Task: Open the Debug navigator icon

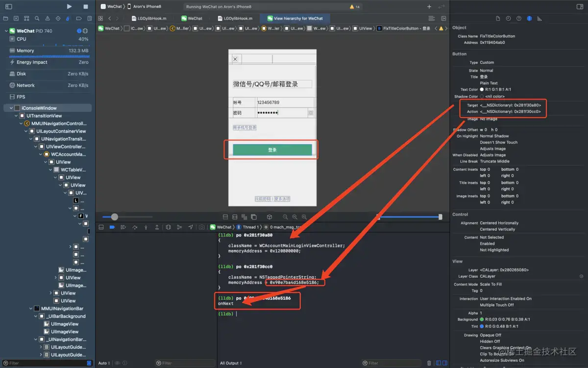Action: point(68,18)
